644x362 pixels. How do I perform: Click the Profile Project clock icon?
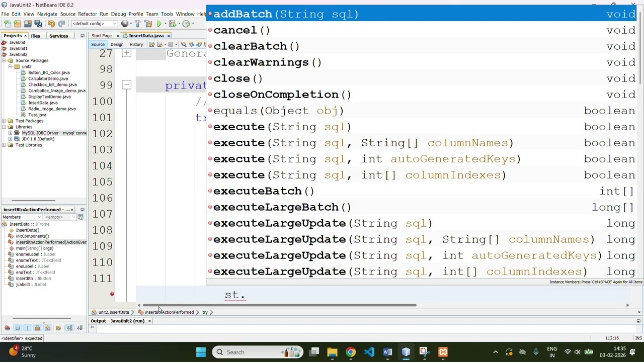186,24
